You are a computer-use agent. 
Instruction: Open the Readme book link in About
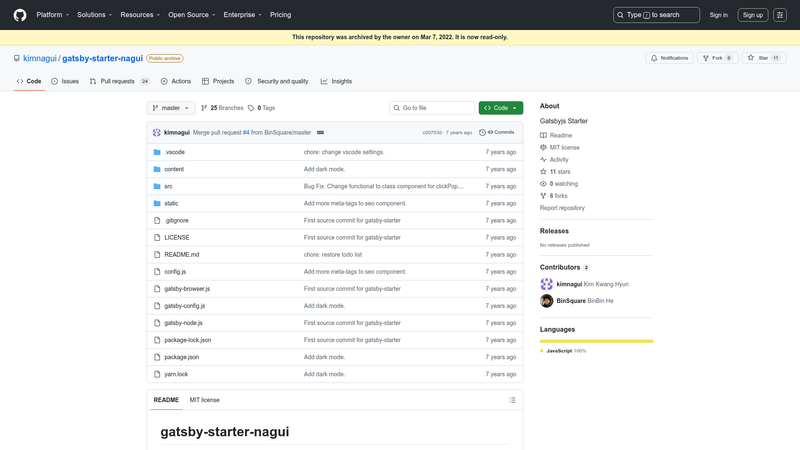(556, 135)
